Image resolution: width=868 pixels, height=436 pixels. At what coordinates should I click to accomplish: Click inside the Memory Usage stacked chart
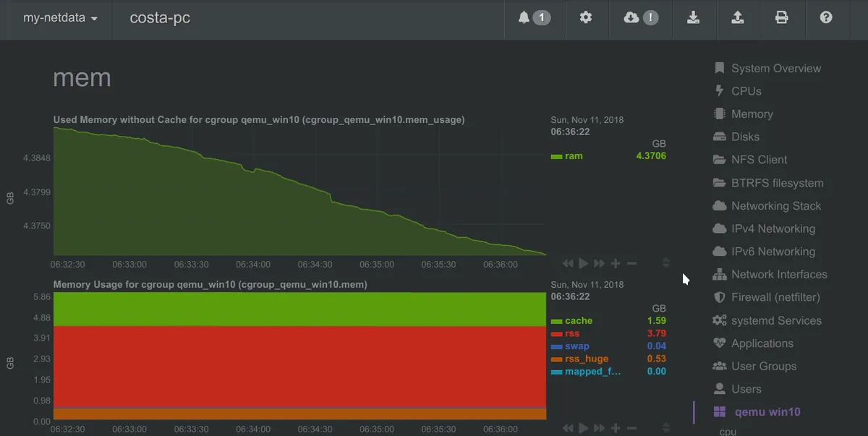[297, 362]
